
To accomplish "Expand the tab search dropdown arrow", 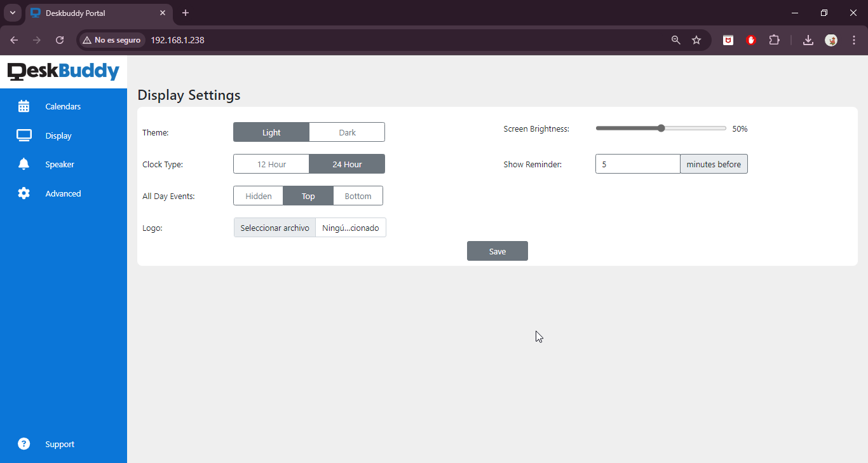I will click(12, 13).
